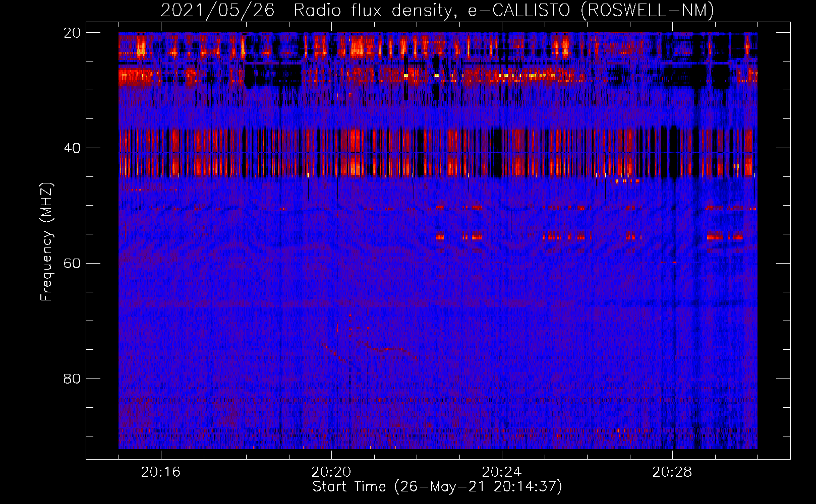Click the 20 MHz frequency tick label
Viewport: 816px width, 504px height.
pos(72,33)
